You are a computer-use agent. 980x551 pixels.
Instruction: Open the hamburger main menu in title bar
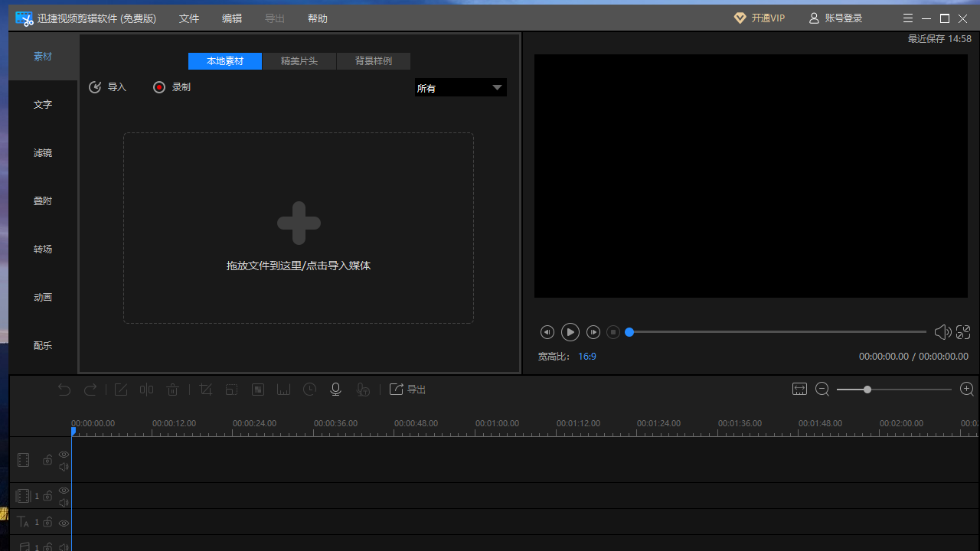[908, 18]
